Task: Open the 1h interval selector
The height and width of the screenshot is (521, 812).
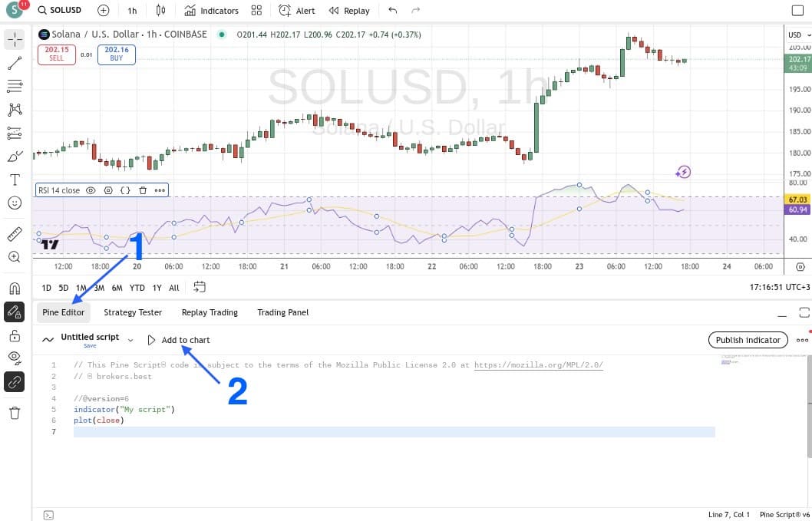Action: [132, 10]
